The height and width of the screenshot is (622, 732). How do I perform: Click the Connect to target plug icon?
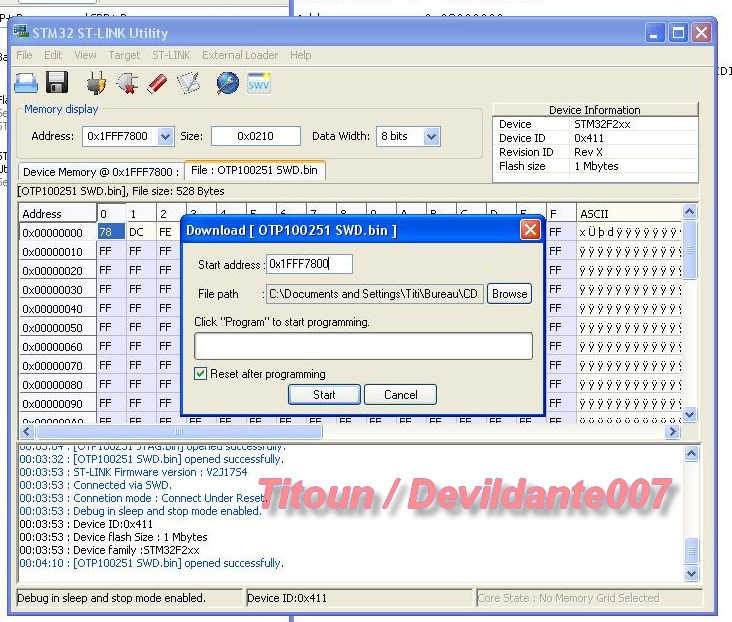click(x=96, y=83)
